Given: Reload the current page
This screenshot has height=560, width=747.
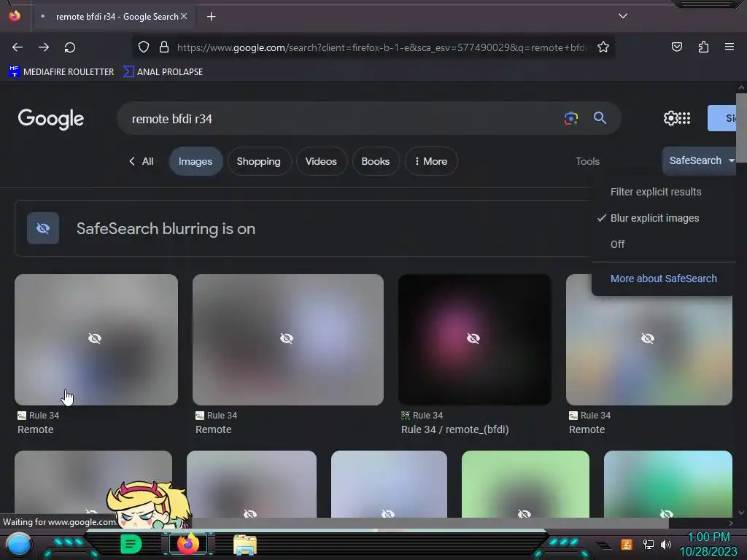Looking at the screenshot, I should coord(70,47).
